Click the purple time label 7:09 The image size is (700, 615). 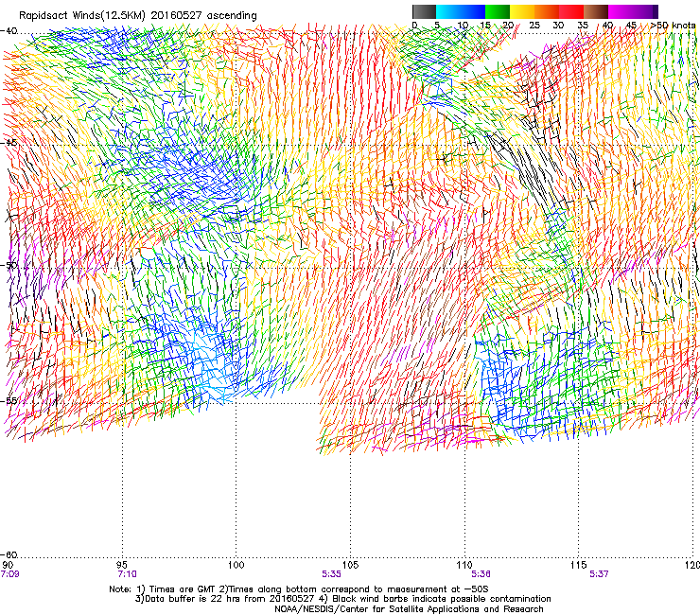[9, 574]
